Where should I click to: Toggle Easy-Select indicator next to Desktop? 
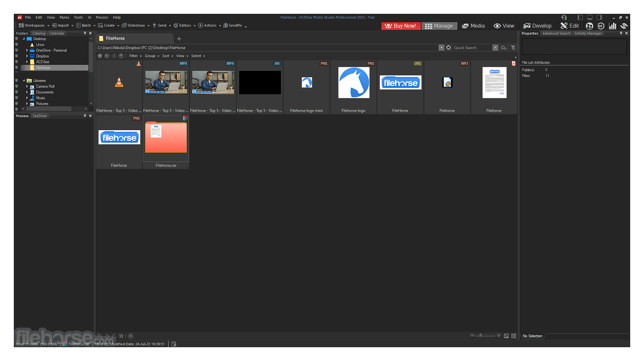[17, 39]
